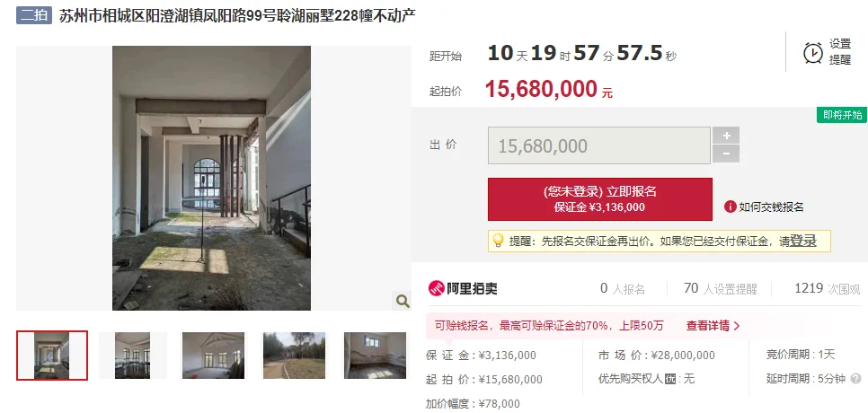Viewport: 868px width, 413px height.
Task: Click the 出价 bid amount field
Action: 599,145
